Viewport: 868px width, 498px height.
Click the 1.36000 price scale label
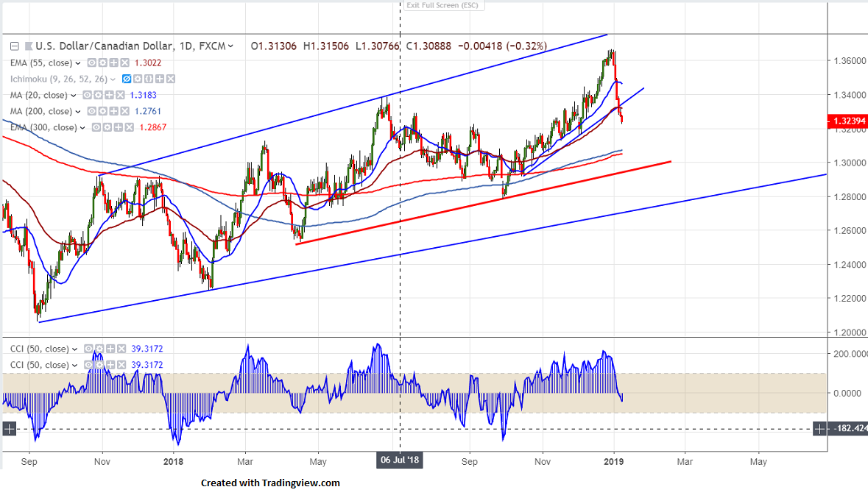[x=850, y=61]
